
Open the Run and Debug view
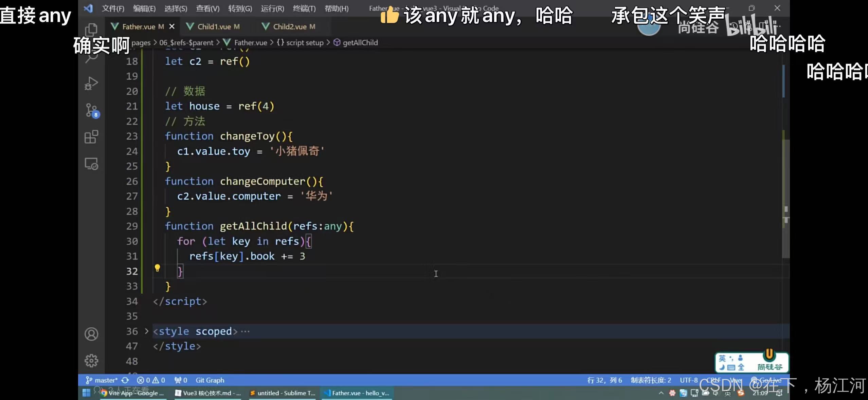click(91, 83)
